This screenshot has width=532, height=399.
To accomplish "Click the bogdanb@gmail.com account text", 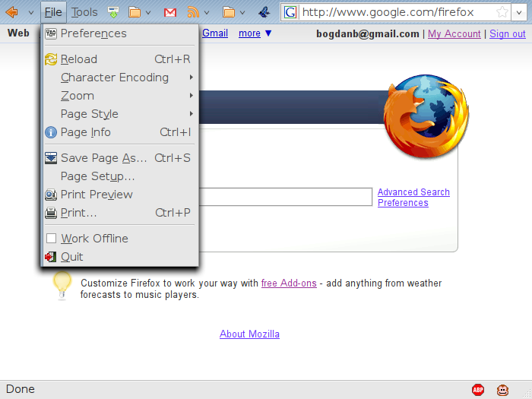I will (368, 34).
